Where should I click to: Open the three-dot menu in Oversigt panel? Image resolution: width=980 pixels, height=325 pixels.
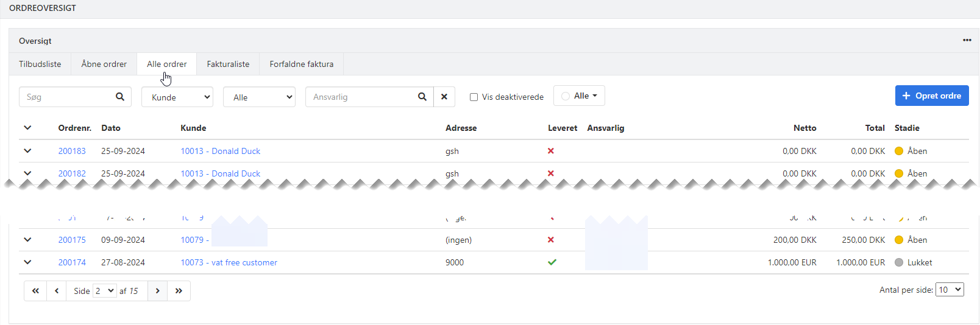pyautogui.click(x=967, y=40)
